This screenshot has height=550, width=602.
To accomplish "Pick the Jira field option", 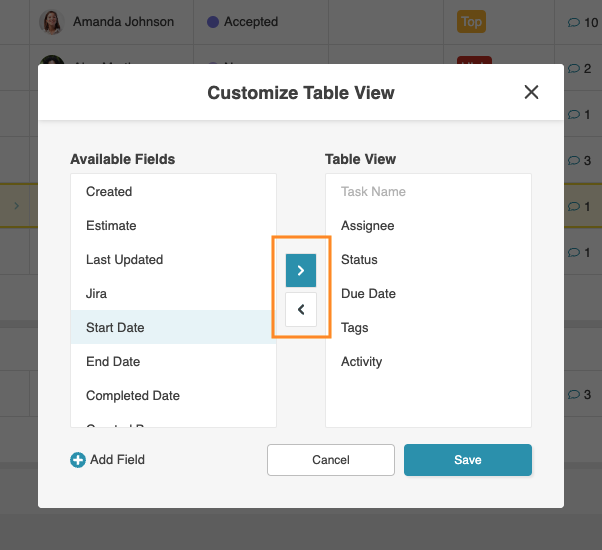I will tap(96, 294).
